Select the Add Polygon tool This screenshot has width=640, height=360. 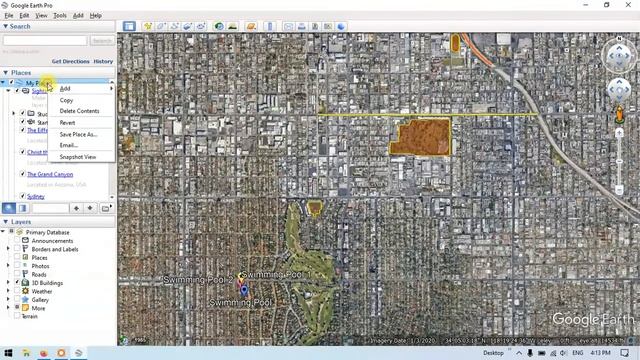(161, 27)
